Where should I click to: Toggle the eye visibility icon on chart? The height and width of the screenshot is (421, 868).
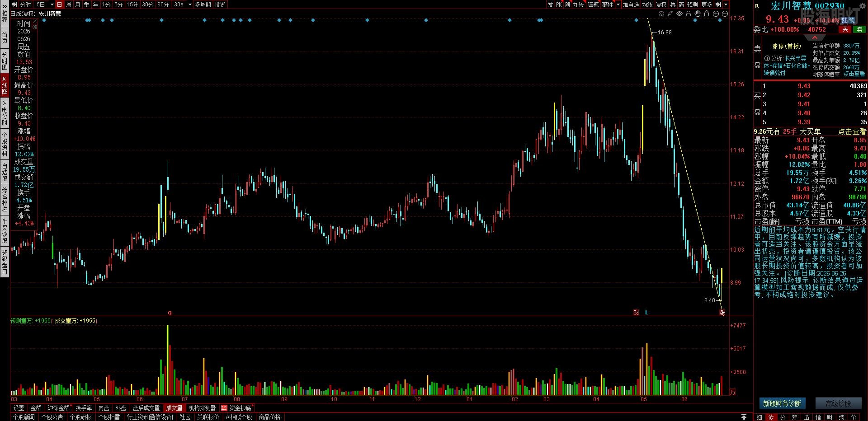pos(679,14)
